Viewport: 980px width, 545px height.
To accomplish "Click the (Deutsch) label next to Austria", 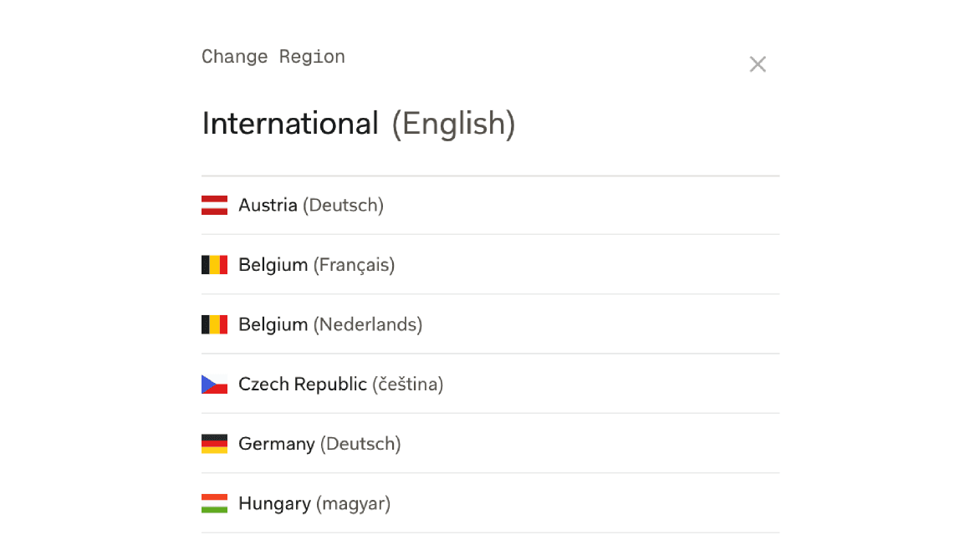I will 343,205.
